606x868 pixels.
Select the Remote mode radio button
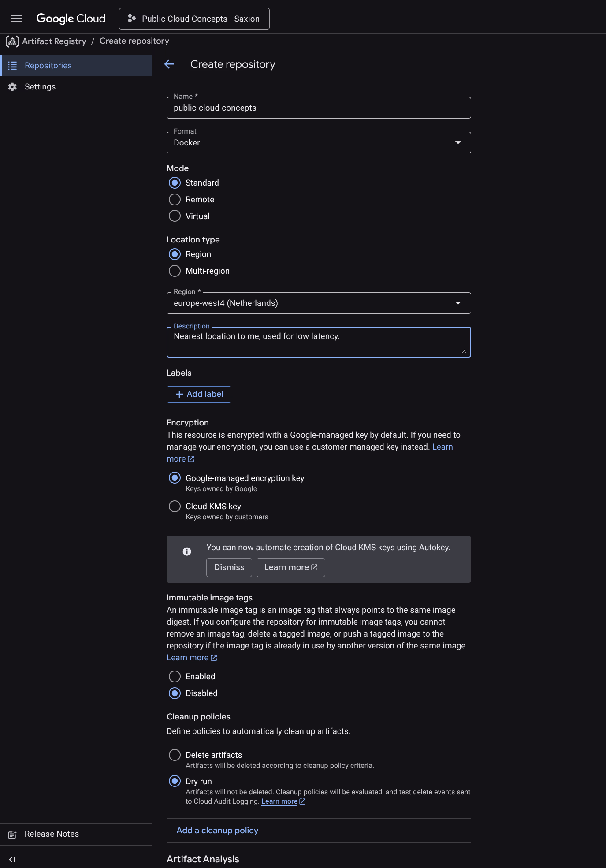point(175,199)
